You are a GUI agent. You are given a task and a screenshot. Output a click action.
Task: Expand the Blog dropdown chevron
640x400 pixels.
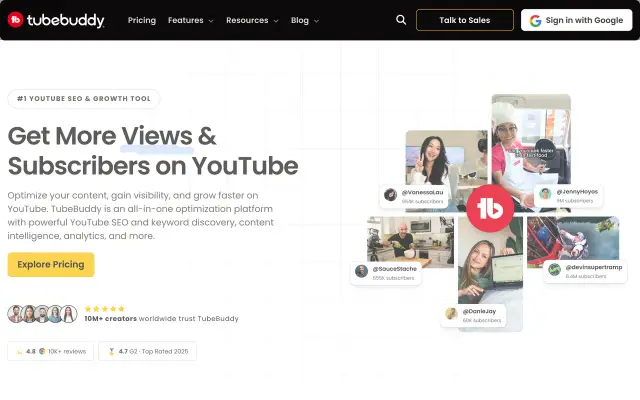coord(316,21)
